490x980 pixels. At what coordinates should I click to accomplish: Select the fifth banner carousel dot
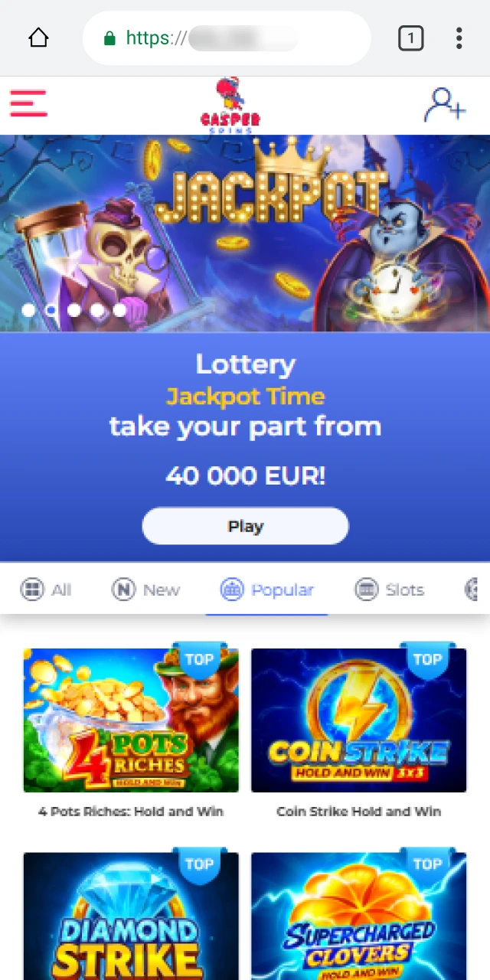point(119,310)
